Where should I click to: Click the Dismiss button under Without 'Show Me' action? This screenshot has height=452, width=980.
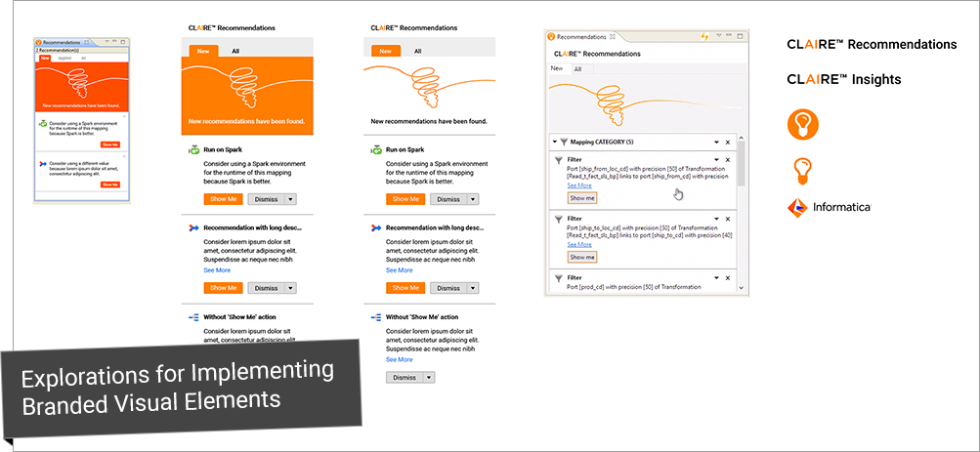pos(404,378)
